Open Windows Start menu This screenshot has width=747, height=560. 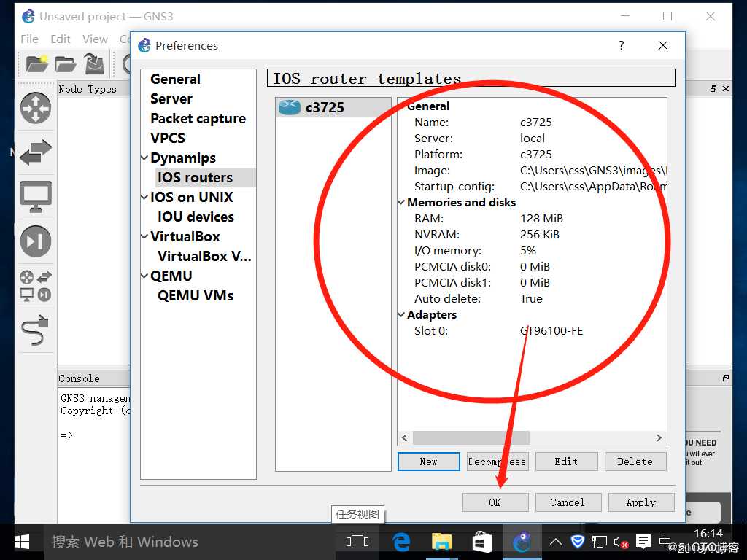tap(21, 542)
